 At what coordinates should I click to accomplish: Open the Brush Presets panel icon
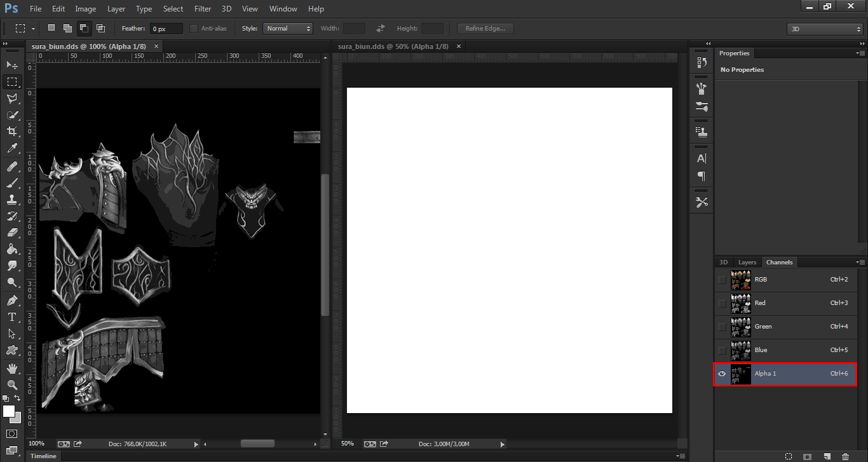coord(702,88)
